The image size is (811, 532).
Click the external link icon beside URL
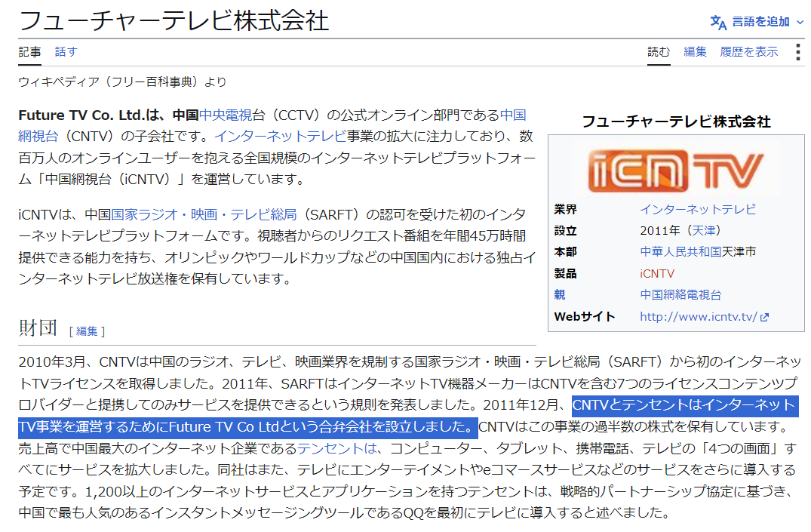tap(764, 317)
